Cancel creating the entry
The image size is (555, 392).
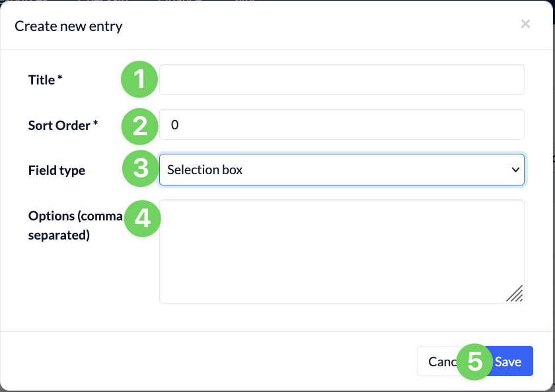[443, 361]
